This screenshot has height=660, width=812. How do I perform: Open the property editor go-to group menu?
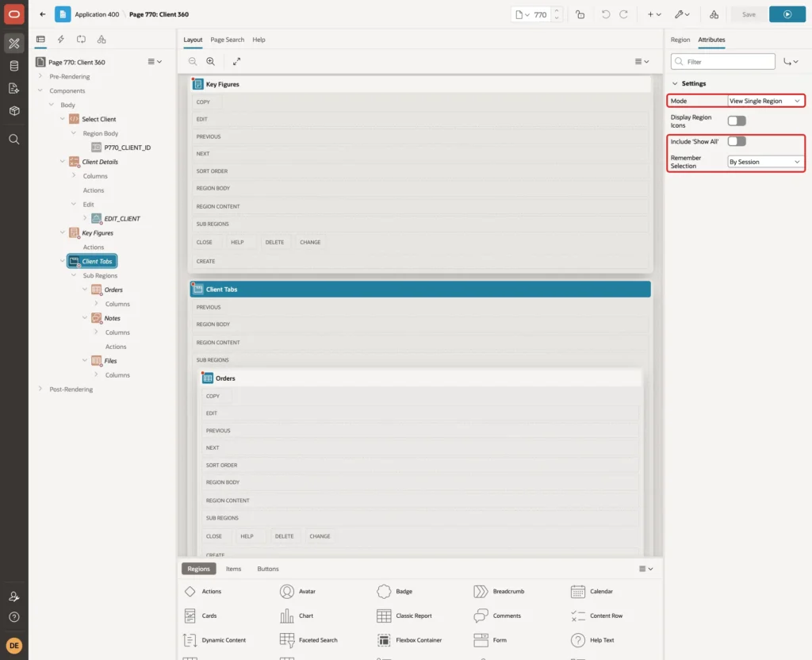pos(791,62)
